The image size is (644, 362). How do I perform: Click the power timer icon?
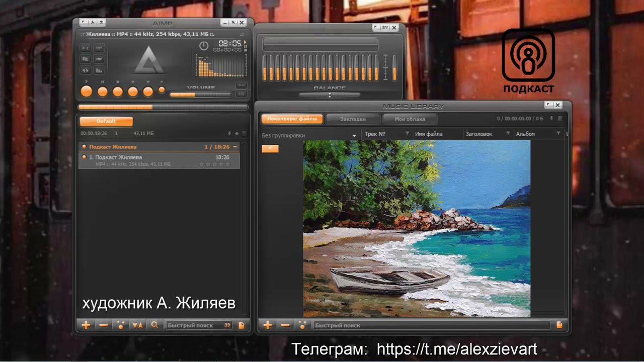(203, 46)
